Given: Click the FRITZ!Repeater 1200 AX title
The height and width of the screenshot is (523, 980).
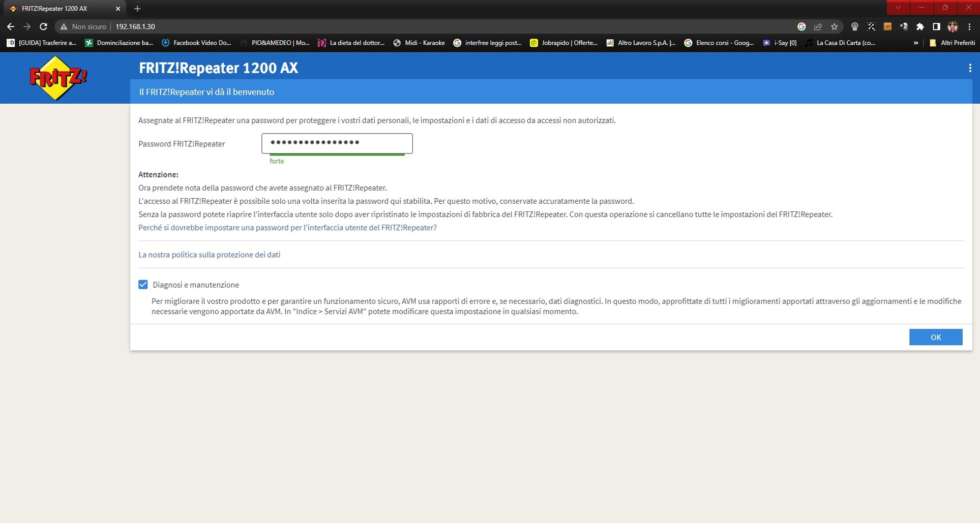Looking at the screenshot, I should click(218, 68).
